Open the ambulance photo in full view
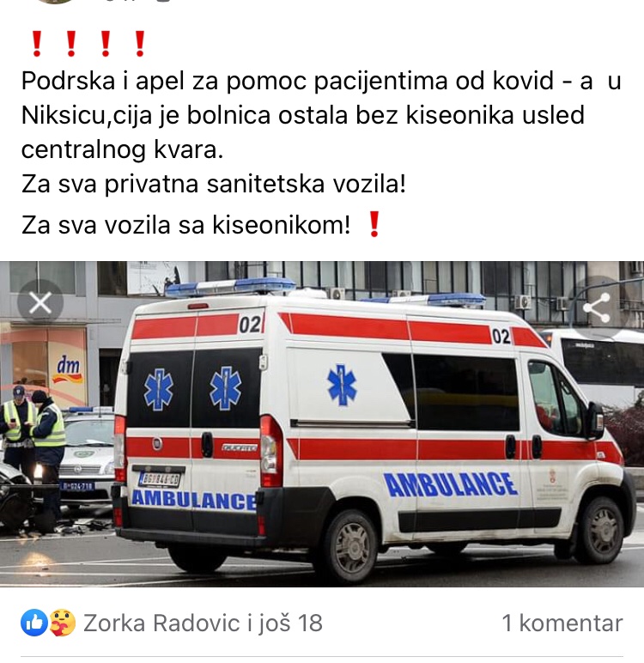This screenshot has width=644, height=663. point(322,423)
